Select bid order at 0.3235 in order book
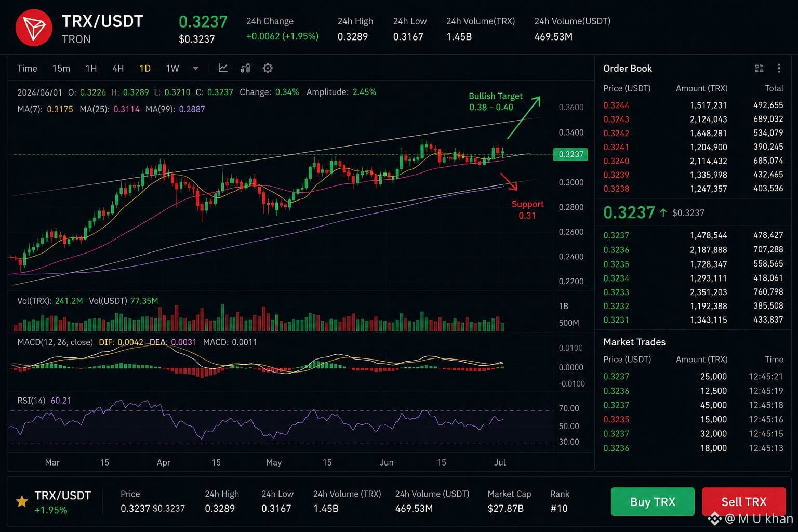 [x=693, y=264]
